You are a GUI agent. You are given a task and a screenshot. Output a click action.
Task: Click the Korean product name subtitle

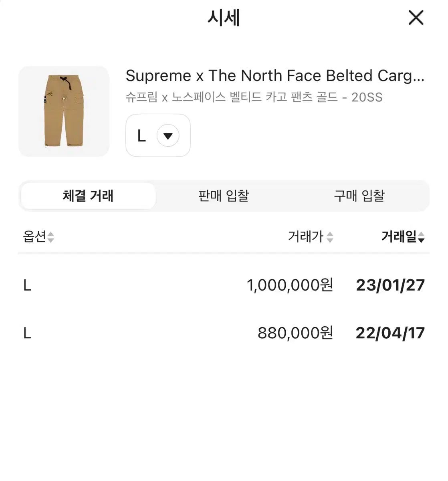[x=254, y=97]
